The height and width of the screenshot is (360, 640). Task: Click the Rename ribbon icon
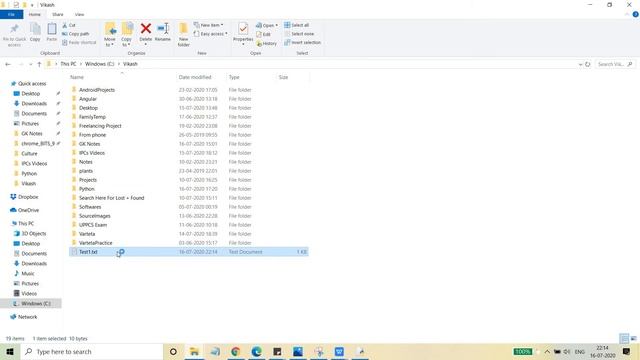coord(163,28)
